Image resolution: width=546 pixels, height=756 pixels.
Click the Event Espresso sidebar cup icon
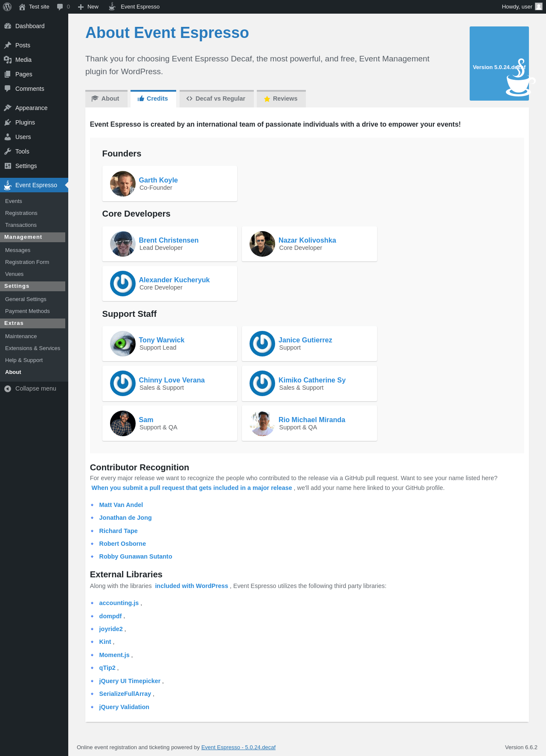pyautogui.click(x=8, y=185)
